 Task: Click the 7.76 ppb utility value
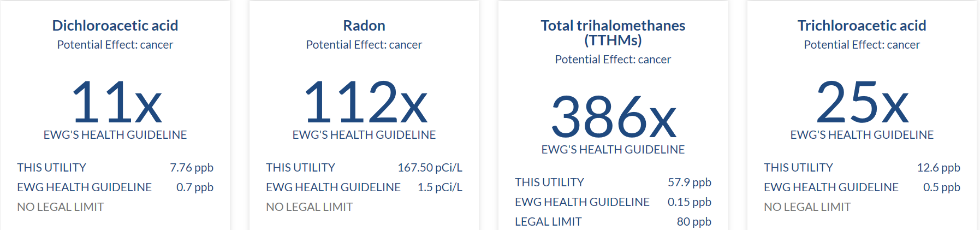192,168
